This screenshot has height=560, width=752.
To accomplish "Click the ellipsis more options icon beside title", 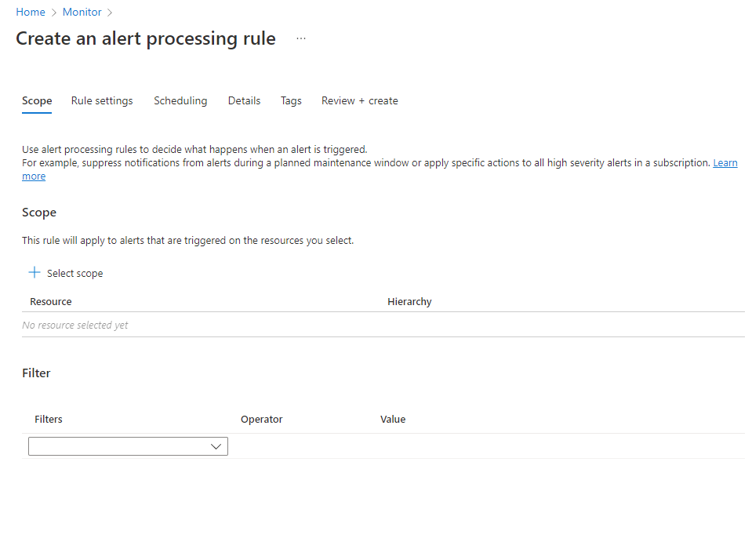I will click(301, 38).
